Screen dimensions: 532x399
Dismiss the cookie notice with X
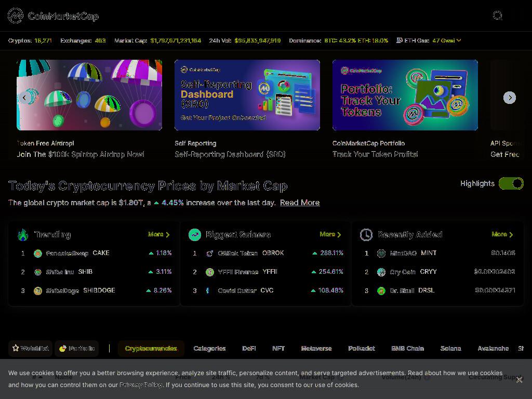pos(519,380)
